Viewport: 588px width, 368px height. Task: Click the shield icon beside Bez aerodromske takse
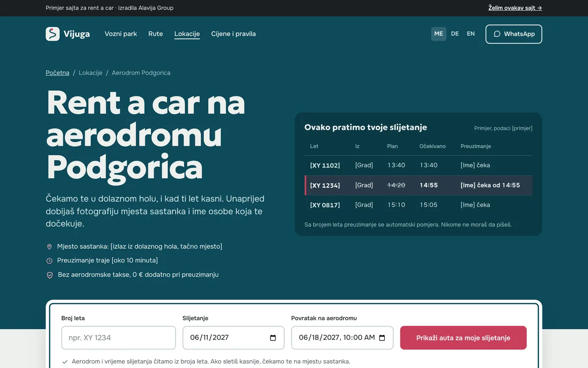point(49,275)
